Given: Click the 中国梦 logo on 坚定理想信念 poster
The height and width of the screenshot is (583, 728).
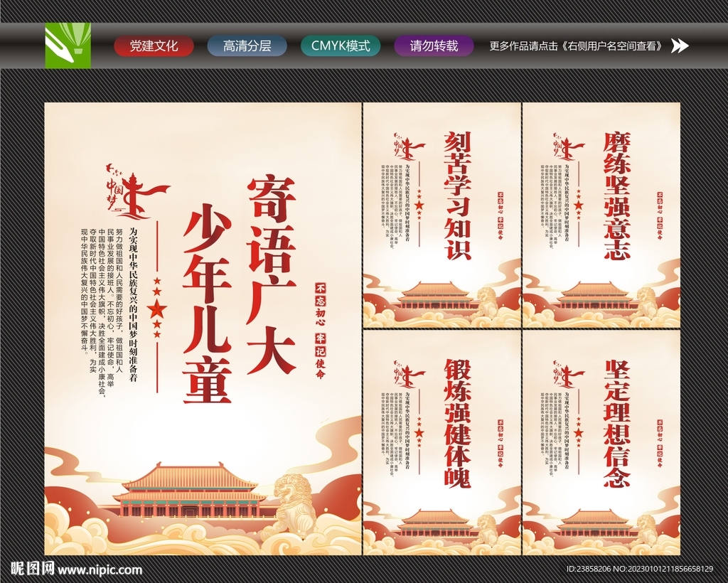Looking at the screenshot, I should [x=569, y=373].
